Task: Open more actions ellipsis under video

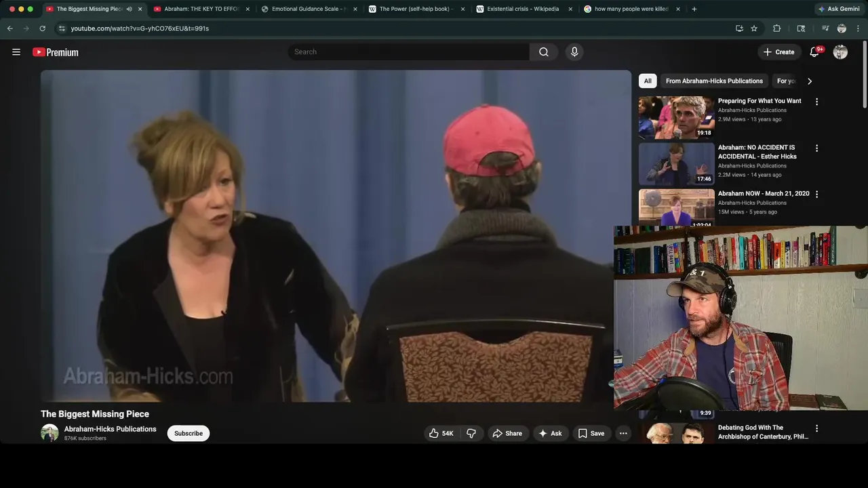Action: [623, 433]
